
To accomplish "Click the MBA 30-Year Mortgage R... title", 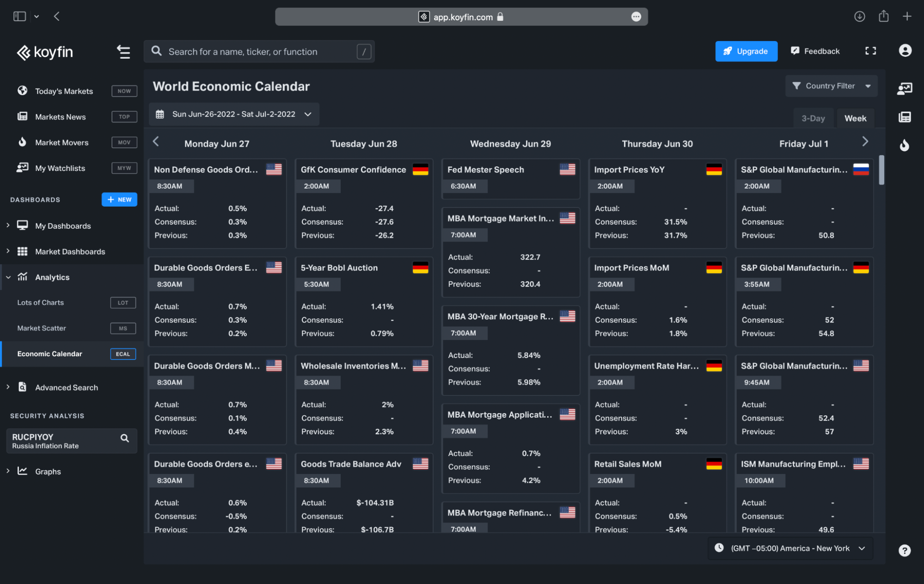I will pos(500,316).
